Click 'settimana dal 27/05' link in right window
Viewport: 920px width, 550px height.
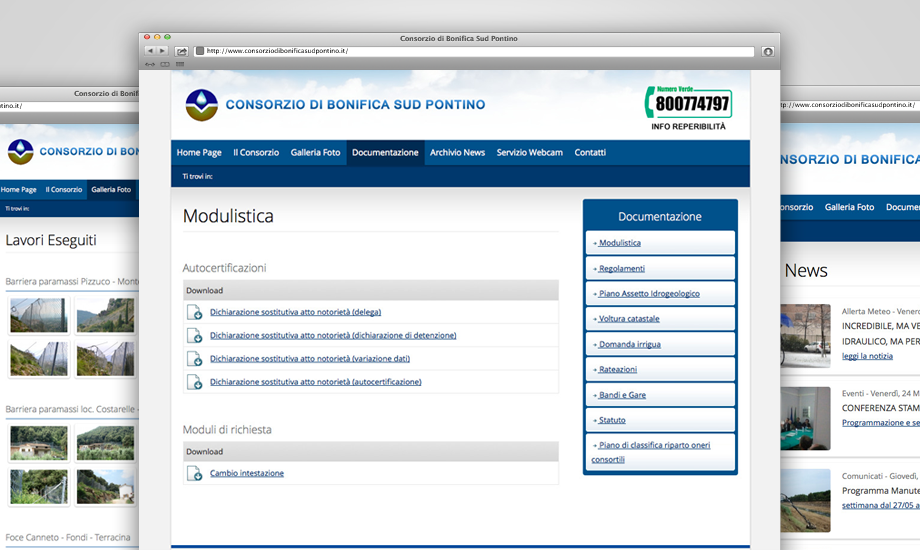pos(881,505)
